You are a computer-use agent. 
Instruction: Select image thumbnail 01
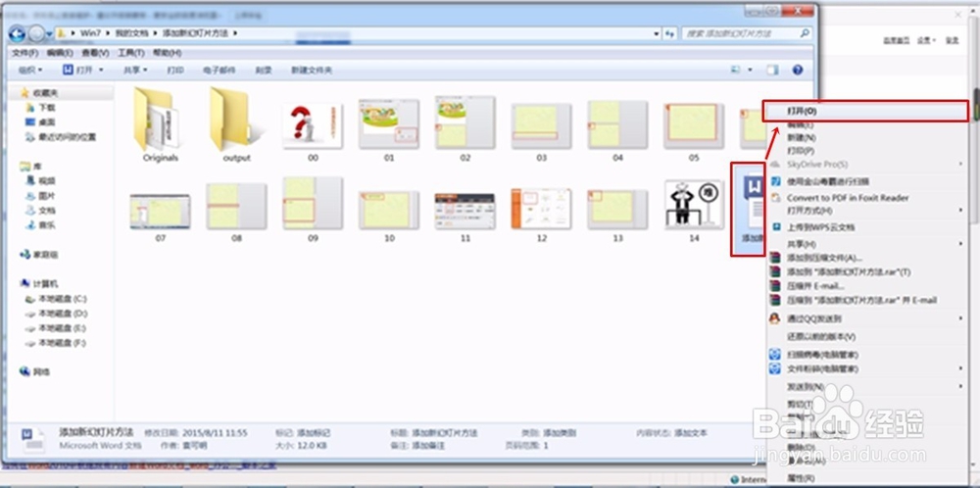point(389,123)
